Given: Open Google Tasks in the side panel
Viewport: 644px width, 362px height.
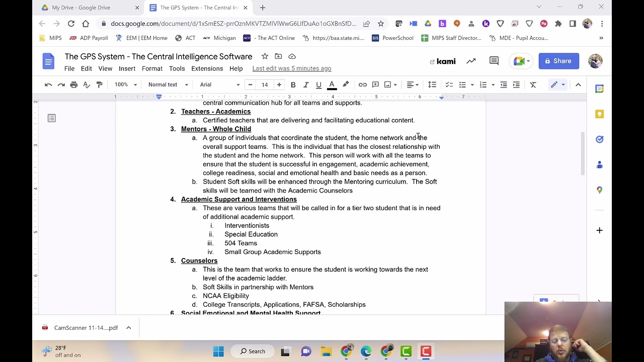Looking at the screenshot, I should pos(599,139).
